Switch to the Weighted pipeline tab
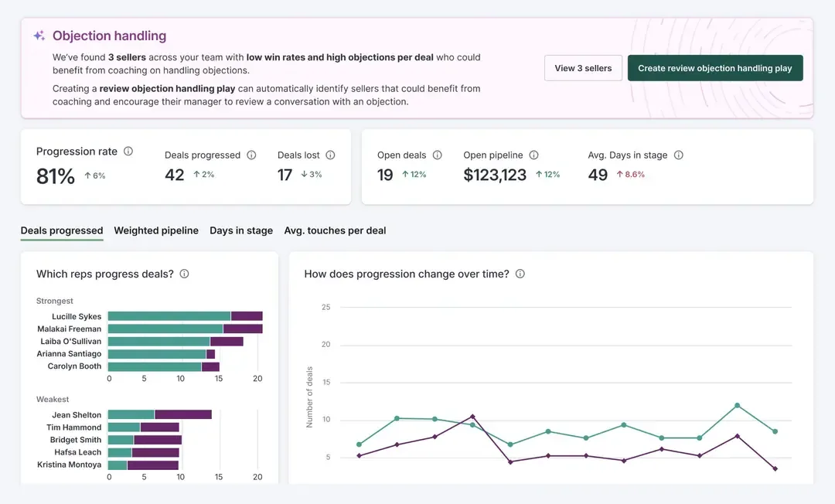 pyautogui.click(x=155, y=230)
